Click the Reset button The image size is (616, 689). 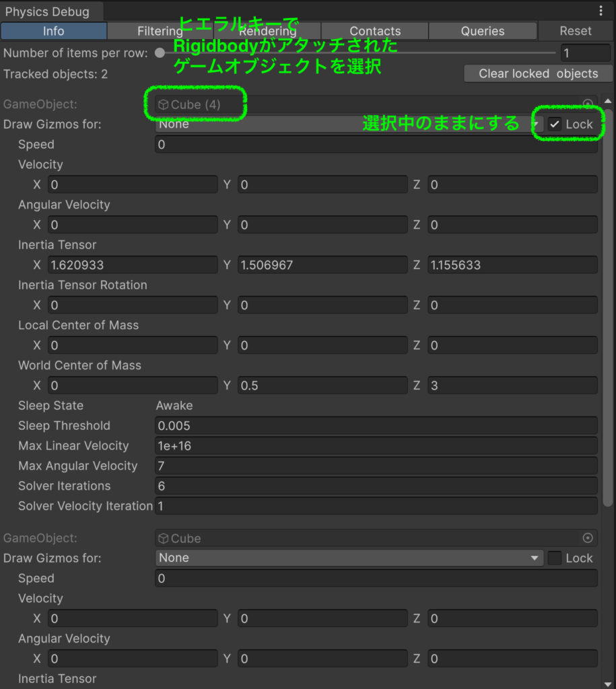(576, 30)
